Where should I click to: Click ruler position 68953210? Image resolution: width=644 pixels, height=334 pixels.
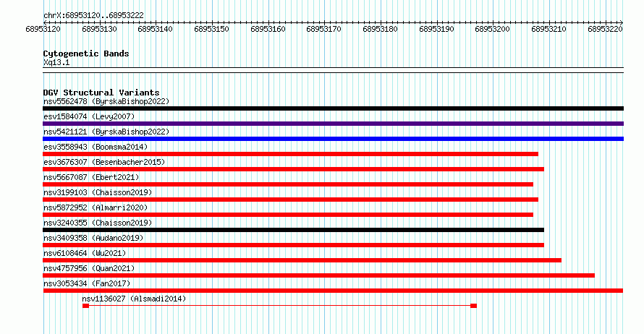tap(548, 29)
